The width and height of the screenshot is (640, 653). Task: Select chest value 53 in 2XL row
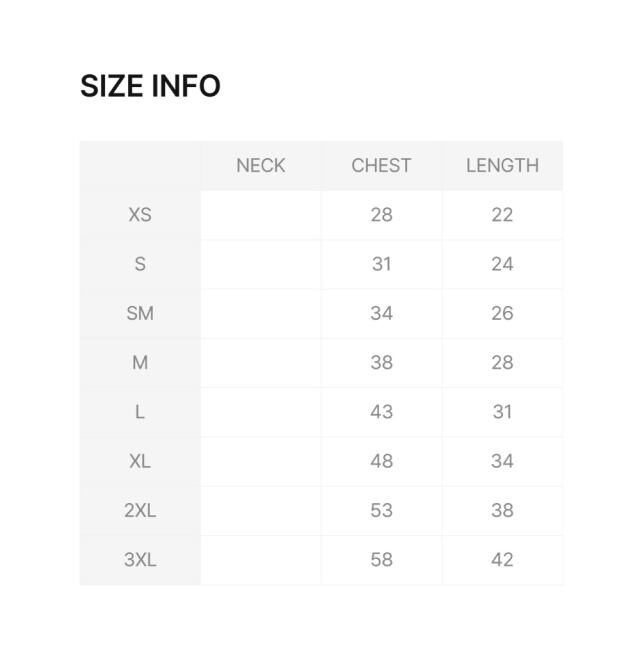pyautogui.click(x=381, y=510)
